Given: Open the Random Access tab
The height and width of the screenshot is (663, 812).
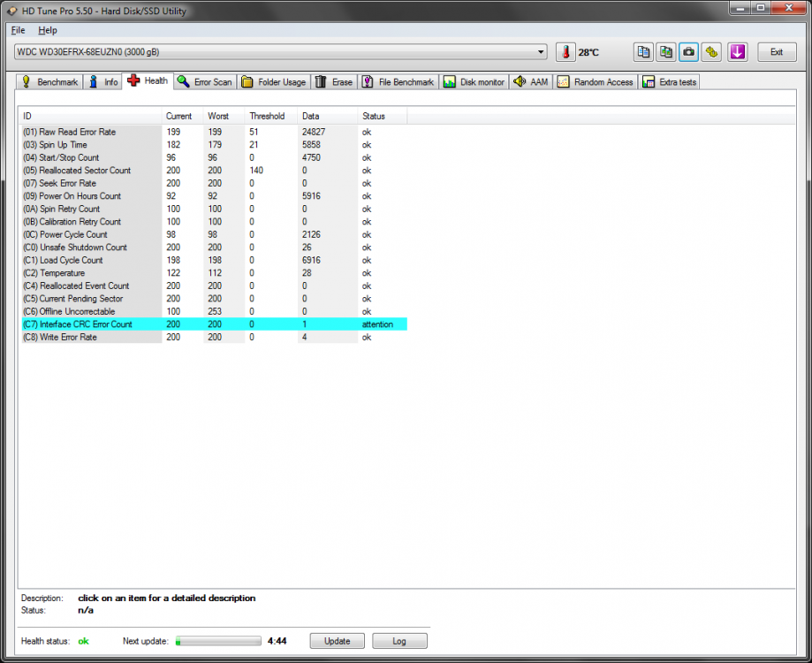Looking at the screenshot, I should click(595, 82).
